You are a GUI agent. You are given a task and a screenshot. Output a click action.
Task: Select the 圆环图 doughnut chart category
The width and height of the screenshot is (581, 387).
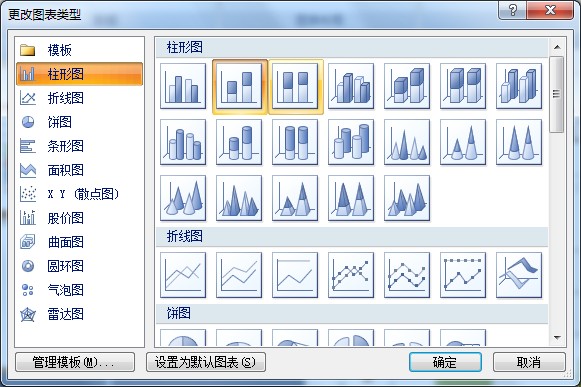[x=79, y=266]
